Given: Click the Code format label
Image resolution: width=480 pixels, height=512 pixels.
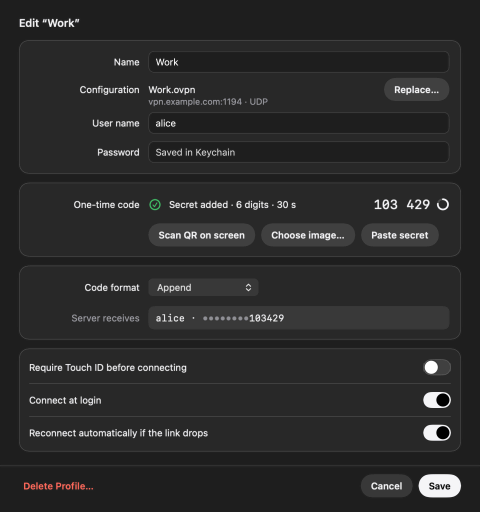Looking at the screenshot, I should click(x=112, y=288).
